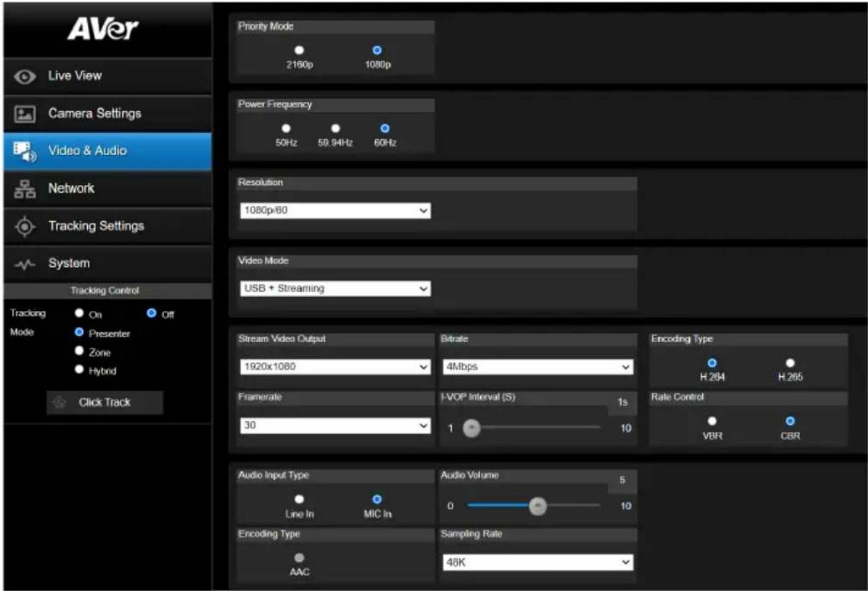Open the Video & Audio menu
Image resolution: width=868 pixels, height=591 pixels.
pos(106,151)
